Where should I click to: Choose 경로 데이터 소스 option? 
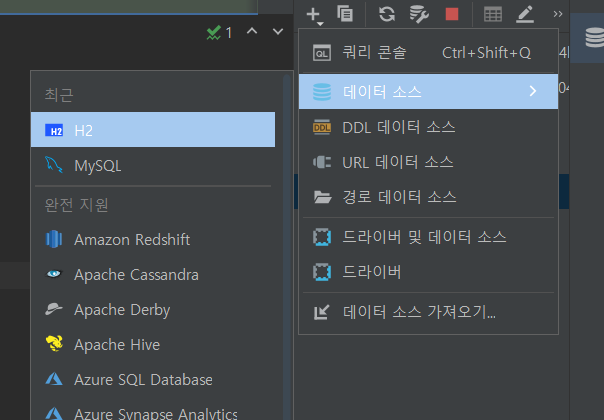(x=428, y=197)
